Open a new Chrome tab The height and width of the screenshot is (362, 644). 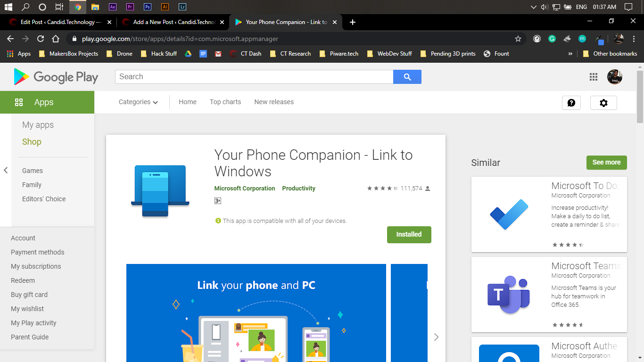(353, 22)
